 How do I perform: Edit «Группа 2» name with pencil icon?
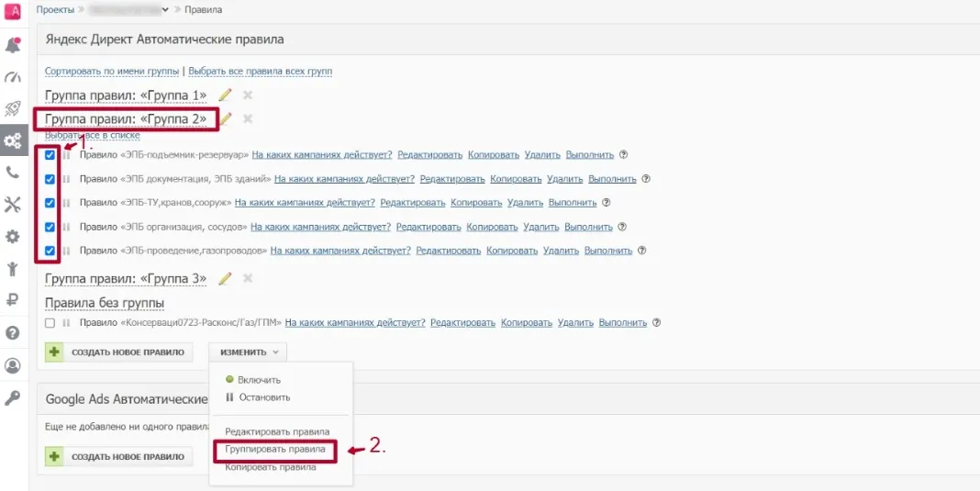point(226,118)
